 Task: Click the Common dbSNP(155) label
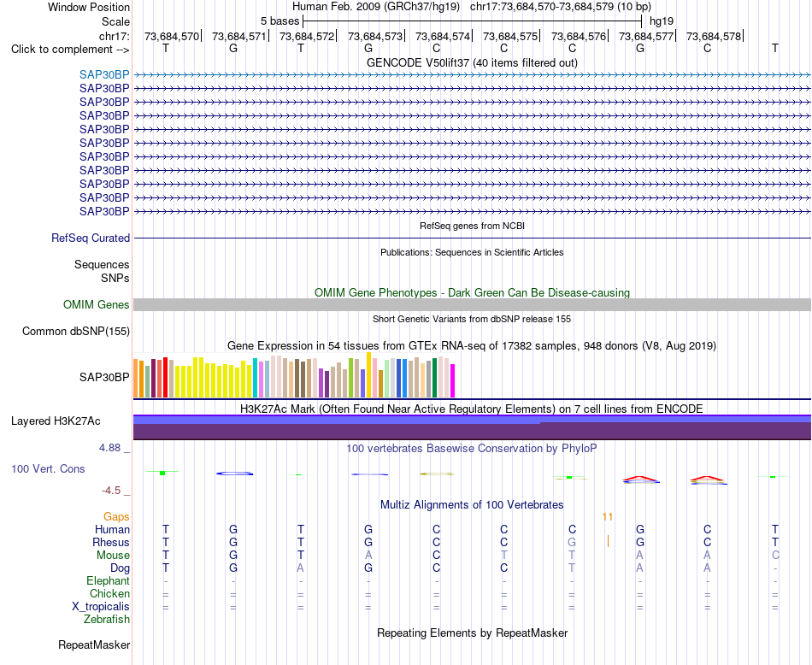point(75,331)
